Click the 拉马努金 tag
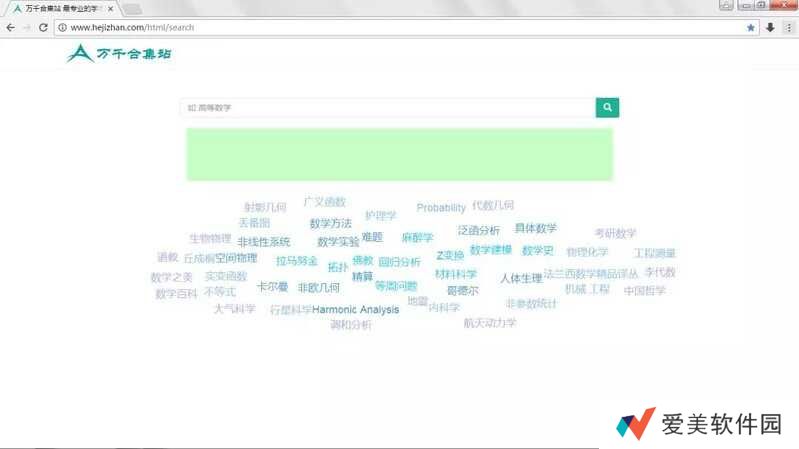The height and width of the screenshot is (449, 799). click(297, 261)
